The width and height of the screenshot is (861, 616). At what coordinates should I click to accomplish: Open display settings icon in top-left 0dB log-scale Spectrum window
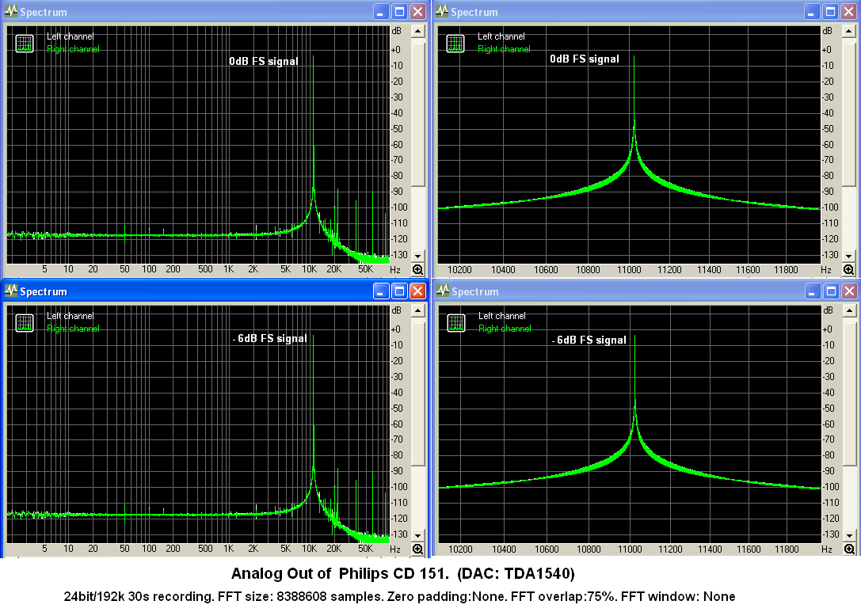tap(25, 44)
